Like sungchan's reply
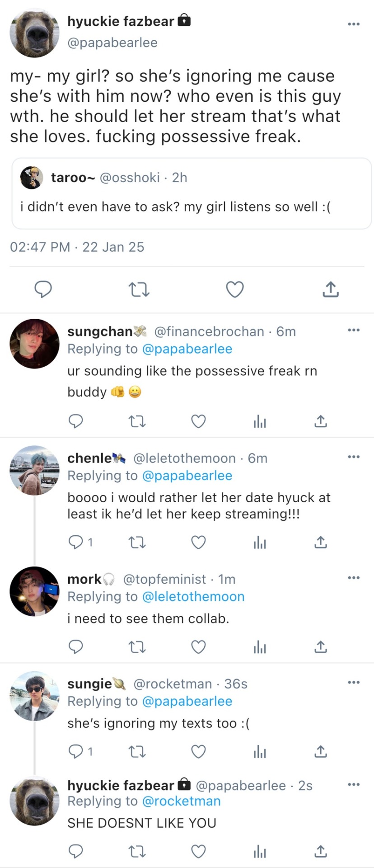 pyautogui.click(x=198, y=421)
